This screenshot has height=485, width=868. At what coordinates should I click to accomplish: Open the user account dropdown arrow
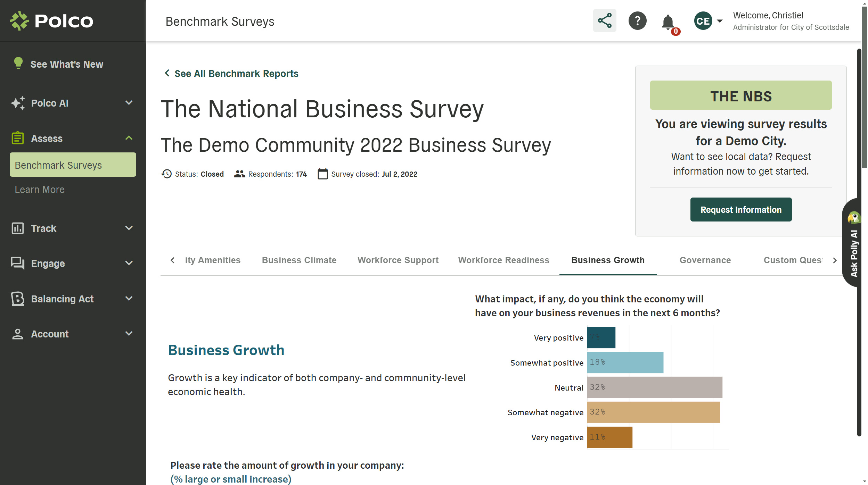(720, 21)
